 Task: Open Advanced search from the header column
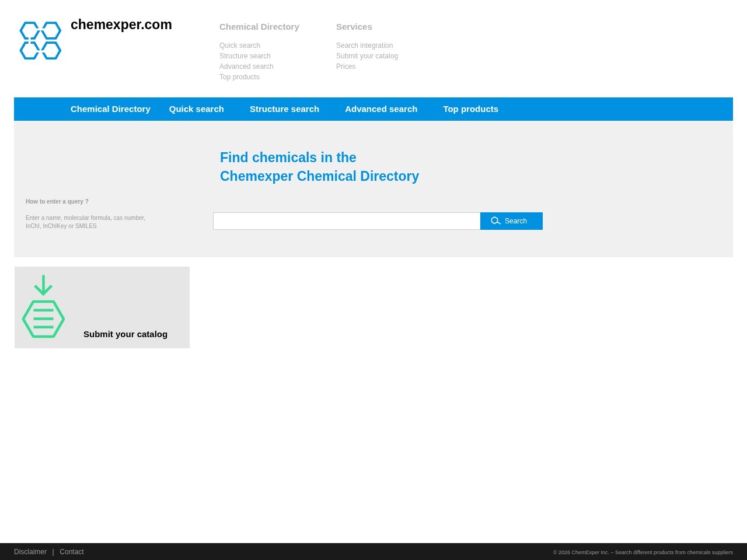click(246, 66)
